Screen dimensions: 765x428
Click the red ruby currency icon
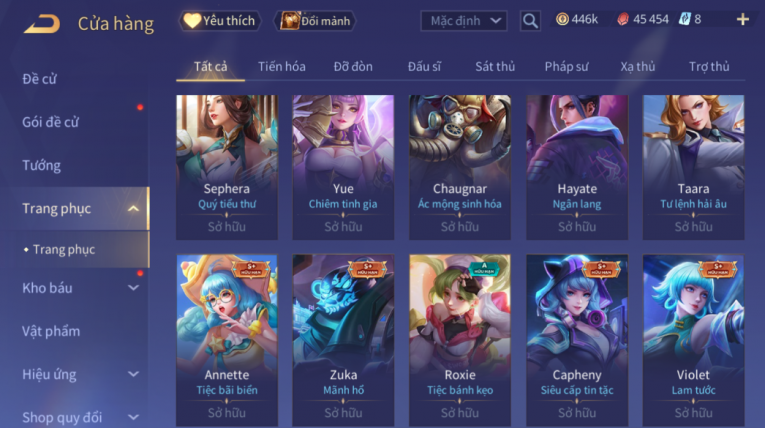623,19
